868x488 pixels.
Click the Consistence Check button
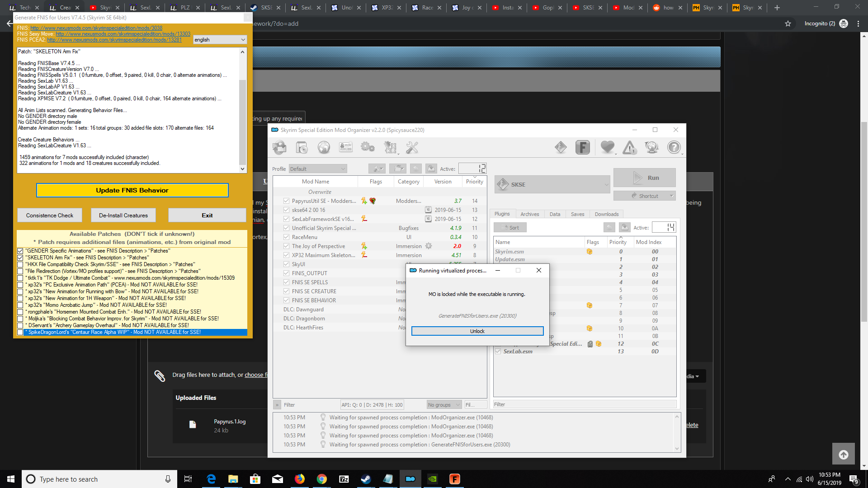pyautogui.click(x=50, y=216)
